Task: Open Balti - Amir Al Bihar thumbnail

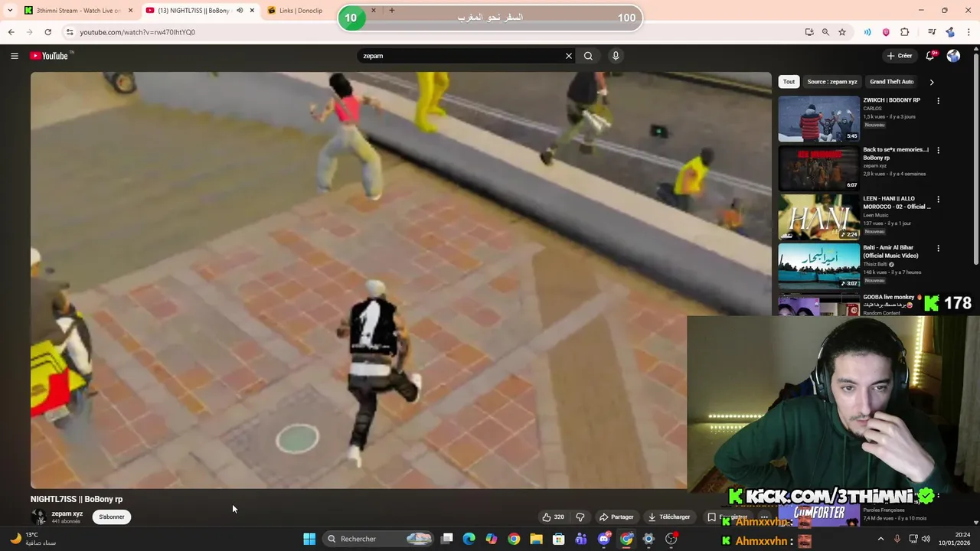Action: (x=819, y=266)
